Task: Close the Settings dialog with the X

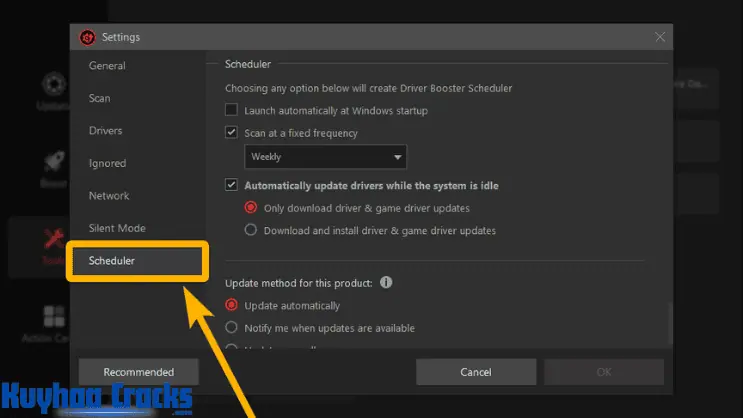Action: [660, 37]
